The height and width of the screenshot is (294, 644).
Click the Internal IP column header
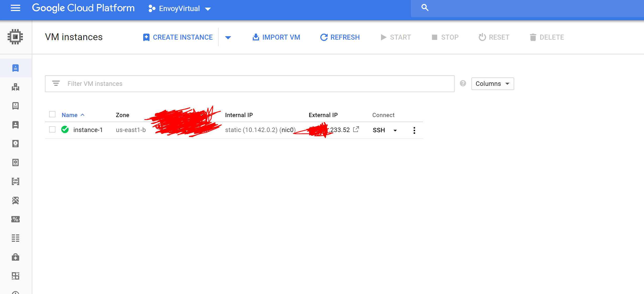[239, 115]
